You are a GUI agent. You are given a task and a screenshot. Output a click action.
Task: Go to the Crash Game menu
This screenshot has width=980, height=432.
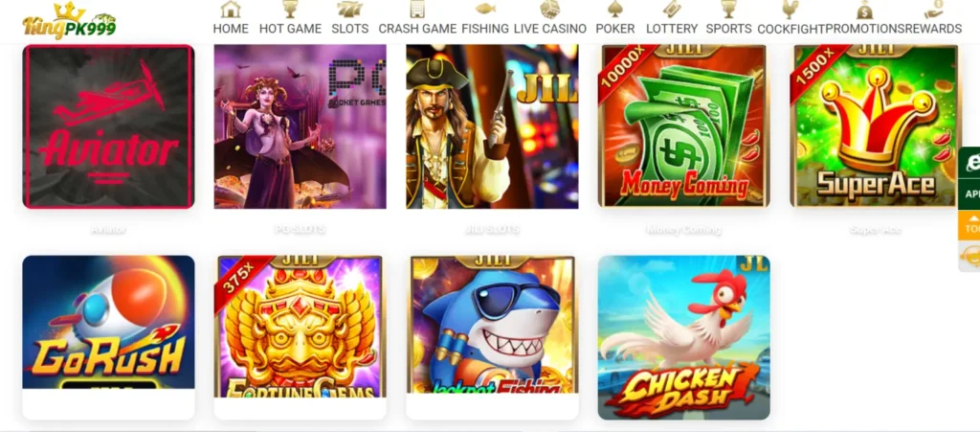pyautogui.click(x=417, y=29)
